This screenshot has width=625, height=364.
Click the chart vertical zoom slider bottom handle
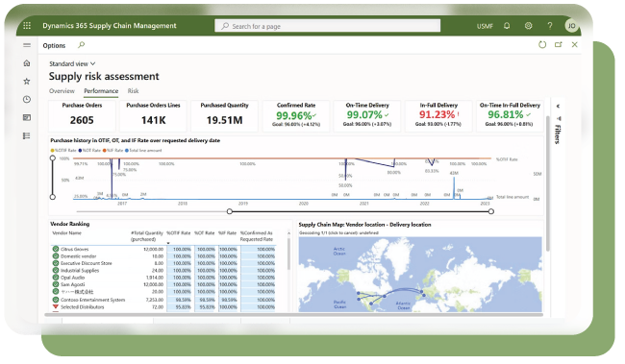pyautogui.click(x=53, y=197)
